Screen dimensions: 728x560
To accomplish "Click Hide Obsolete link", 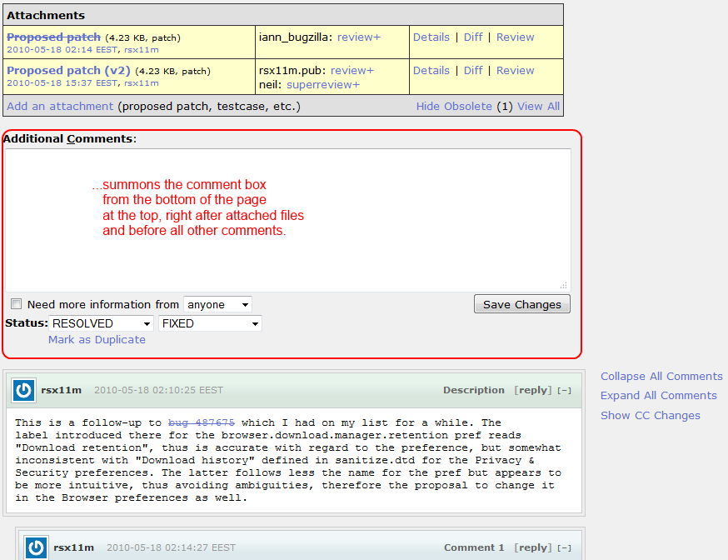I will pos(454,107).
